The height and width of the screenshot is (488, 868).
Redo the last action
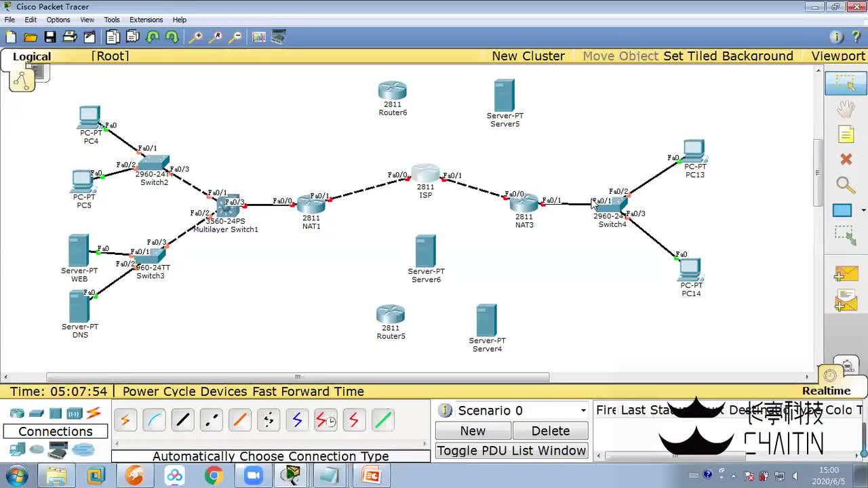pyautogui.click(x=172, y=37)
